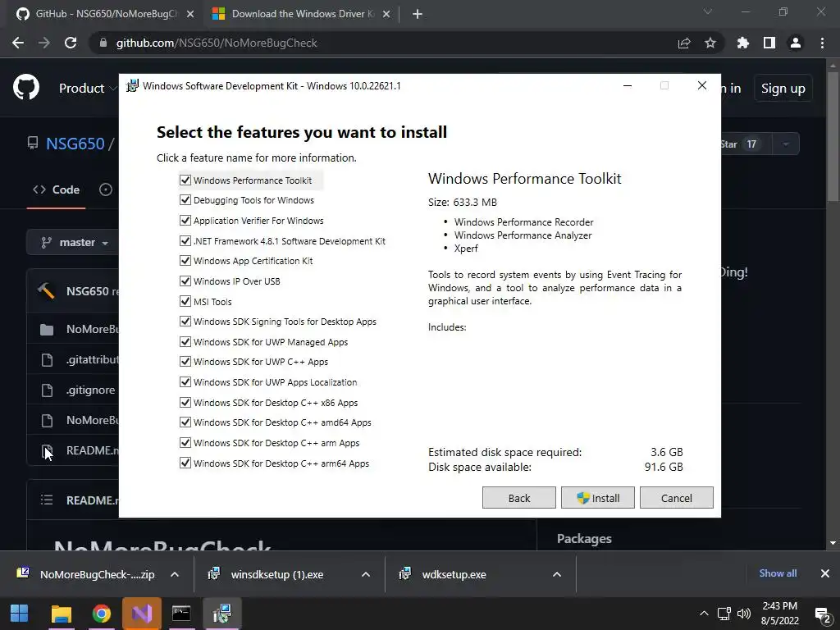Open wdksetup.exe download options
This screenshot has height=630, width=840.
point(557,574)
